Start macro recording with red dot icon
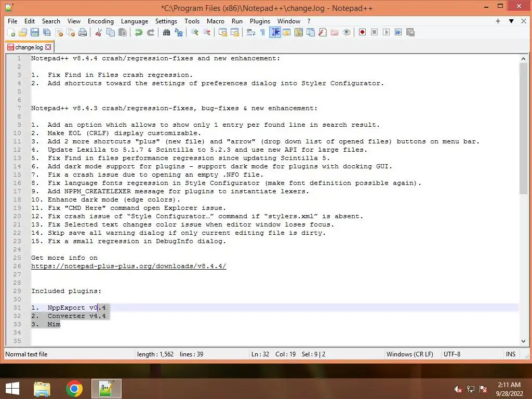The width and height of the screenshot is (532, 399). click(x=362, y=32)
